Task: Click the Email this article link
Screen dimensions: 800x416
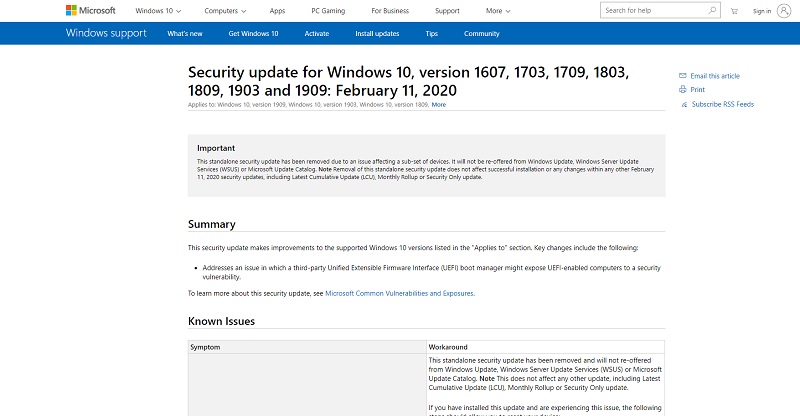Action: pos(715,76)
